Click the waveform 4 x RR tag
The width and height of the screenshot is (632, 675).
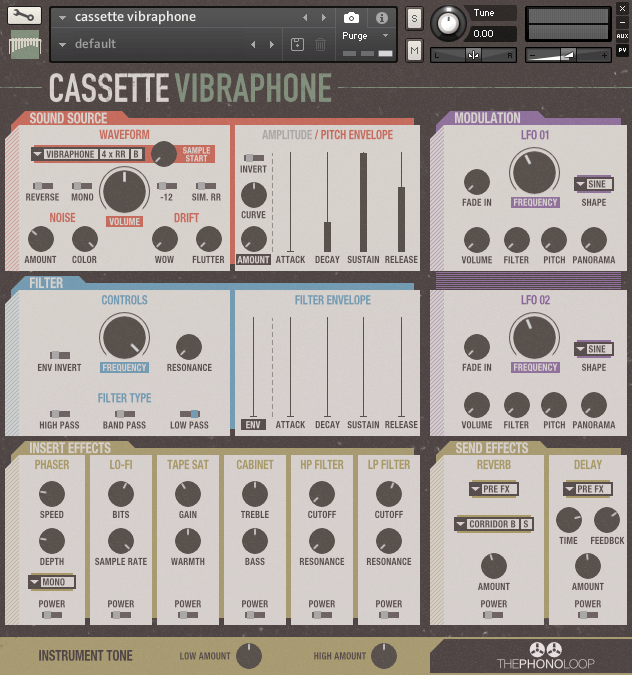[x=114, y=154]
